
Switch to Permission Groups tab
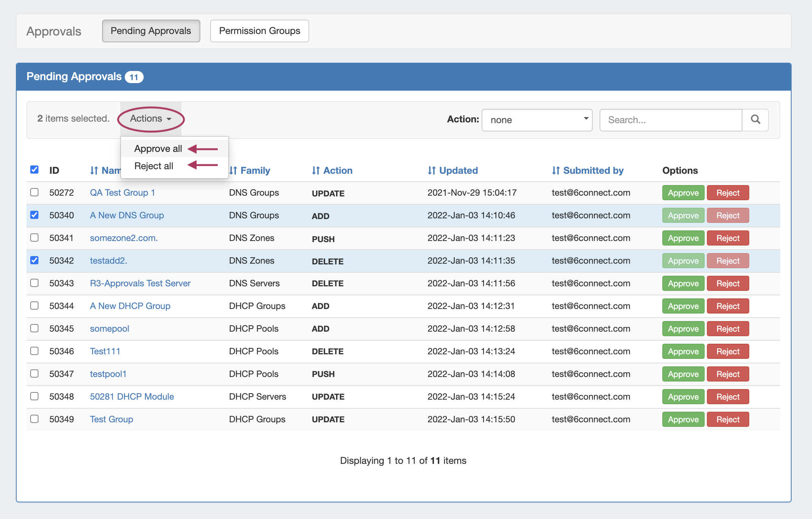click(259, 31)
